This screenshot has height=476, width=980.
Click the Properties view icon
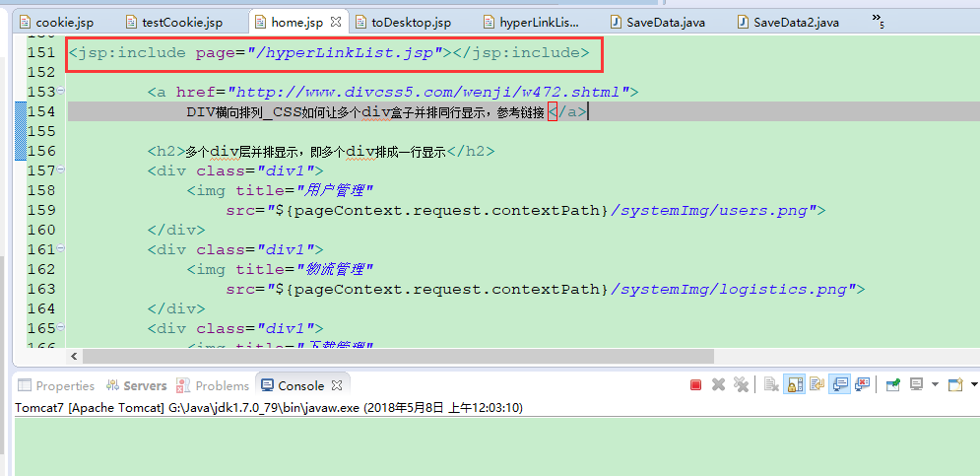[x=25, y=385]
